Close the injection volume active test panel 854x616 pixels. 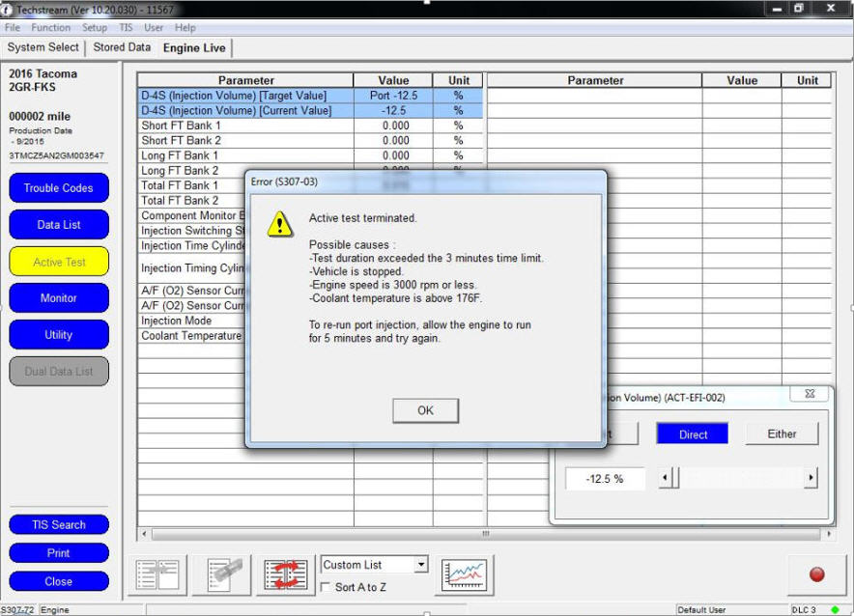(809, 394)
